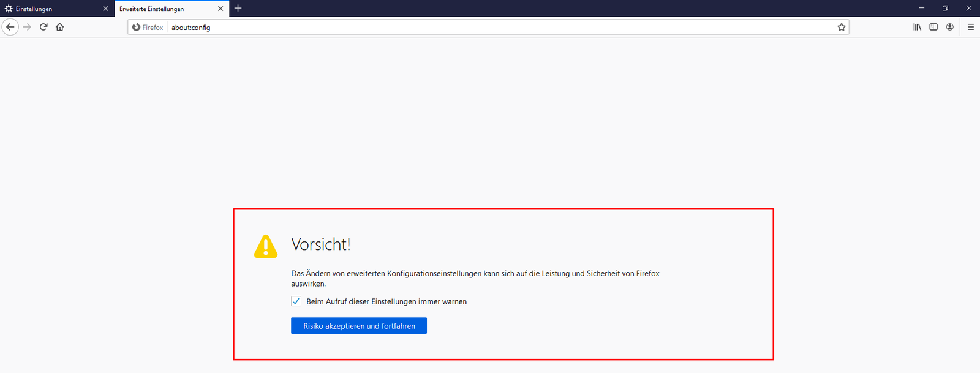Viewport: 980px width, 373px height.
Task: Click 'Risiko akzeptieren und fortfahren' button
Action: [359, 326]
